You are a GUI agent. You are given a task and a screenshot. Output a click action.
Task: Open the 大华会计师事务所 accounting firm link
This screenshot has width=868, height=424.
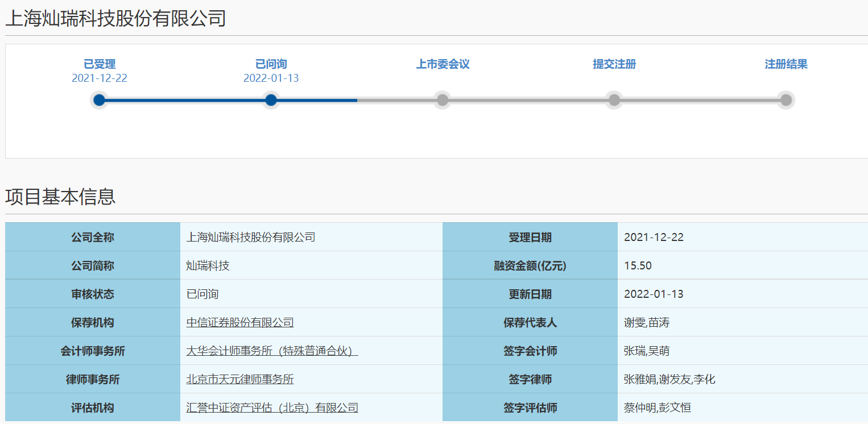pyautogui.click(x=272, y=351)
